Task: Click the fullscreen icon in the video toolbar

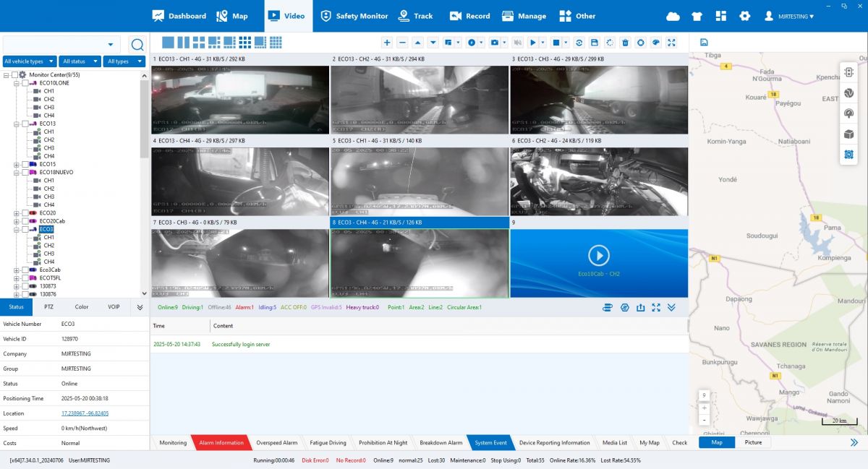Action: click(671, 43)
